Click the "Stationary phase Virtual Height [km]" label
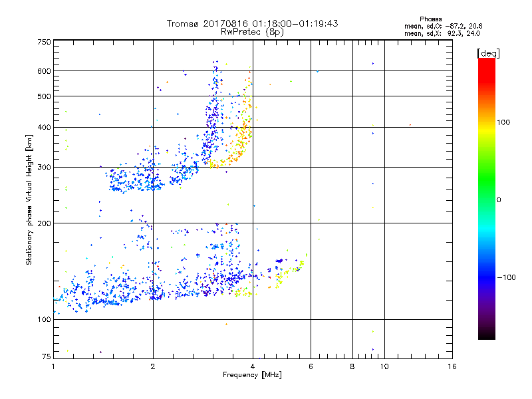This screenshot has width=532, height=399. point(29,200)
